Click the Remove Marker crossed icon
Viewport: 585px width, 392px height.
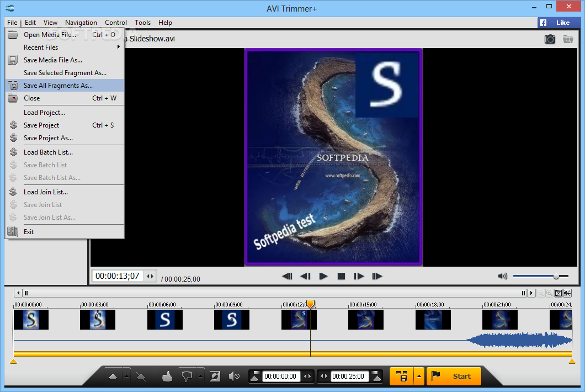click(141, 377)
